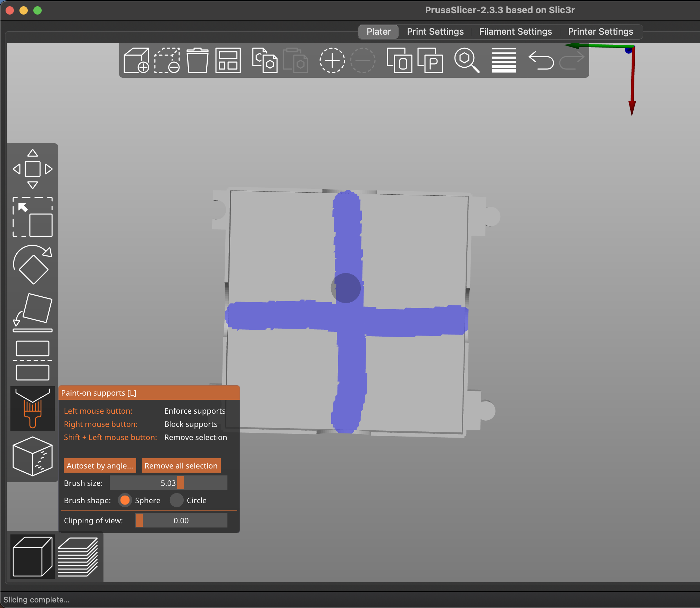
Task: Click the Split to parts icon
Action: click(x=430, y=60)
